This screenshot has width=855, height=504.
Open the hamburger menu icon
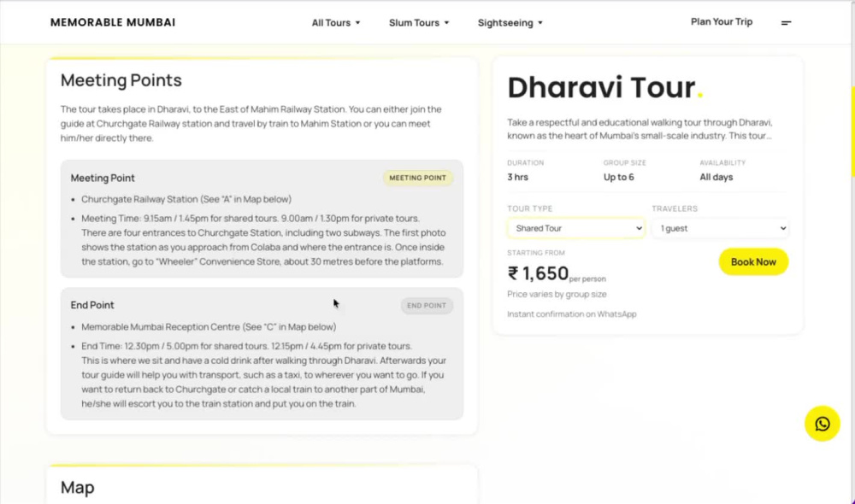point(786,22)
